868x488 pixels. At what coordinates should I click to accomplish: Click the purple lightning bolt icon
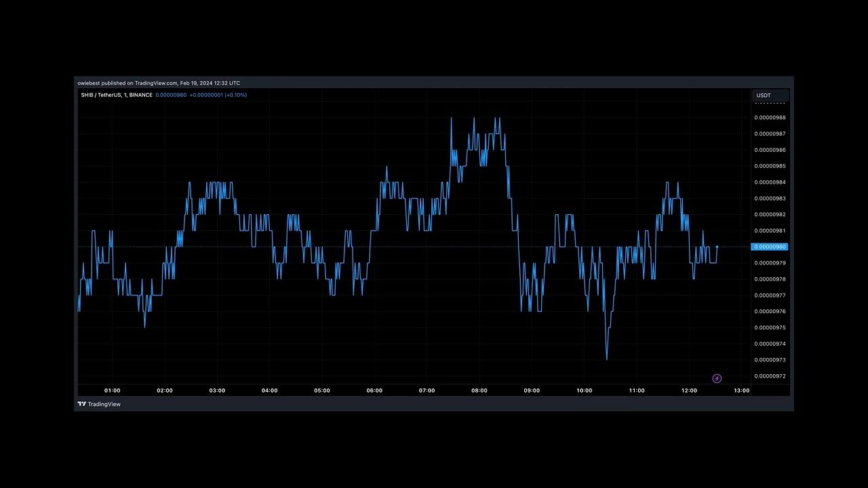[x=717, y=378]
